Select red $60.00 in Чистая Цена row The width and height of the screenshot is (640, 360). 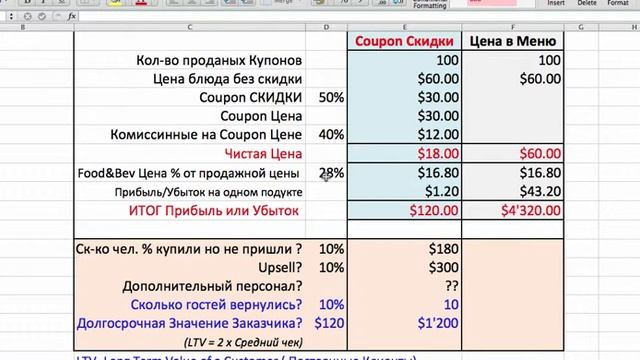513,154
